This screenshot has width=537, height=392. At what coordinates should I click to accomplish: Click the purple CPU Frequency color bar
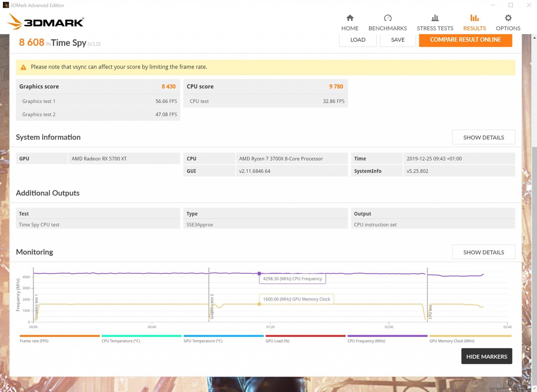387,336
